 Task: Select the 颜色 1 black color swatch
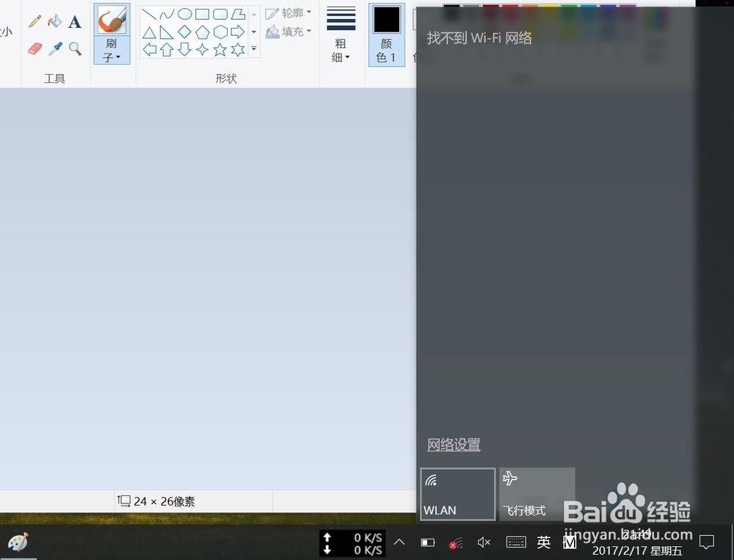click(x=387, y=35)
